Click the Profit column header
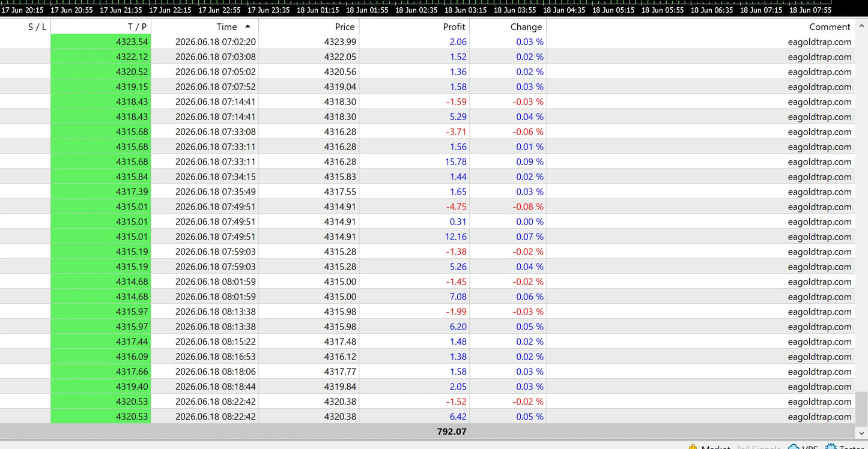Image resolution: width=868 pixels, height=449 pixels. click(x=414, y=26)
